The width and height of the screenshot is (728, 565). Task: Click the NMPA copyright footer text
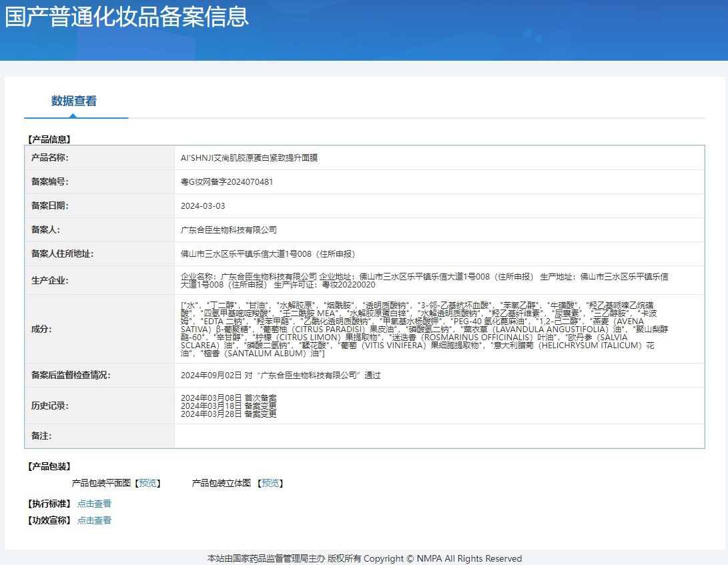[364, 558]
